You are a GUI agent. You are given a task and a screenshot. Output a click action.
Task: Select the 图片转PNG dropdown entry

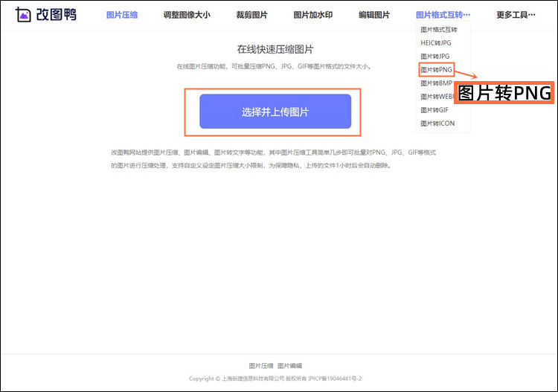pyautogui.click(x=436, y=70)
